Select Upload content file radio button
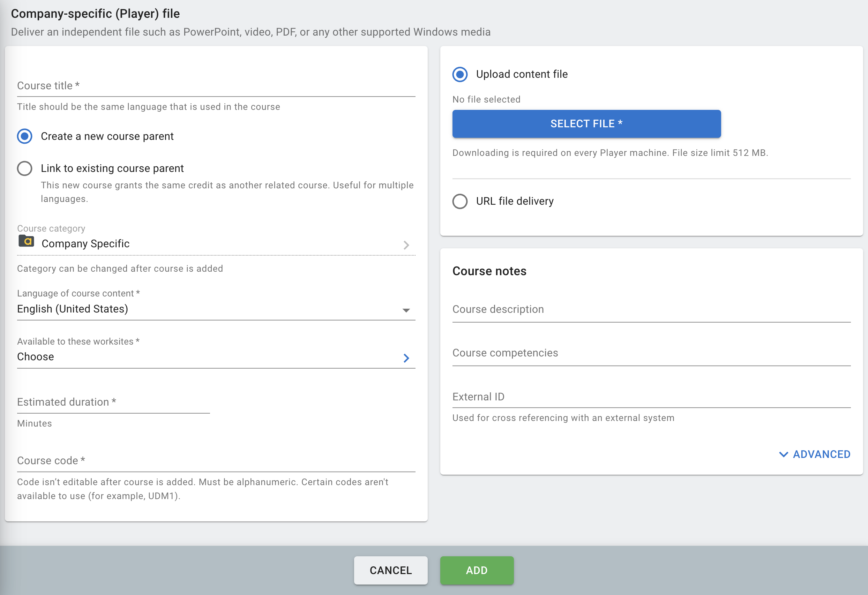This screenshot has width=868, height=595. click(x=460, y=74)
